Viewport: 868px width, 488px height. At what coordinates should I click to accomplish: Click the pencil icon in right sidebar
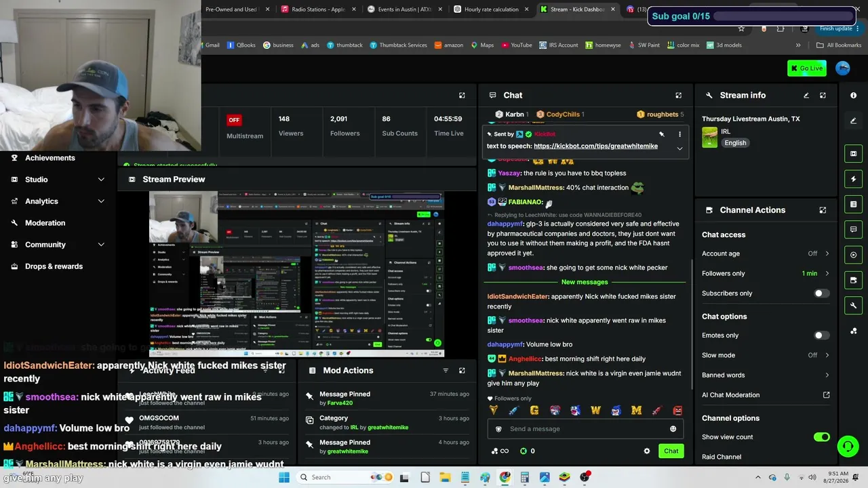click(853, 121)
